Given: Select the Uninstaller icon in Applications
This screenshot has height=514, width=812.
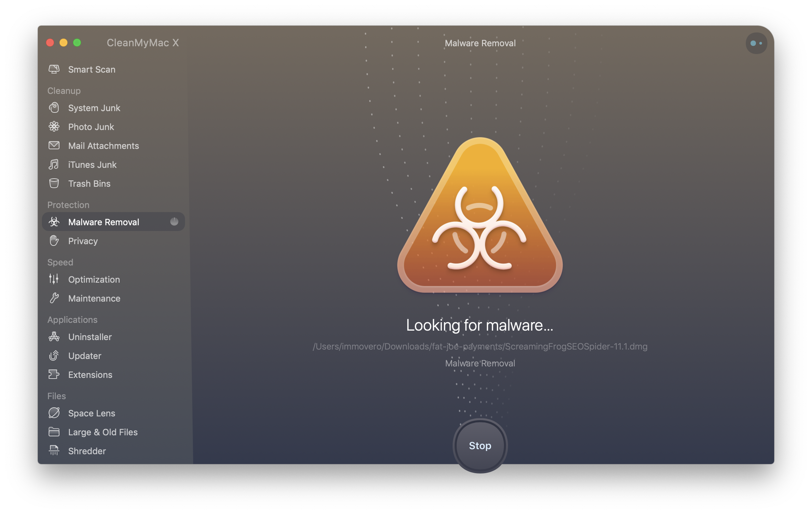Looking at the screenshot, I should (54, 336).
